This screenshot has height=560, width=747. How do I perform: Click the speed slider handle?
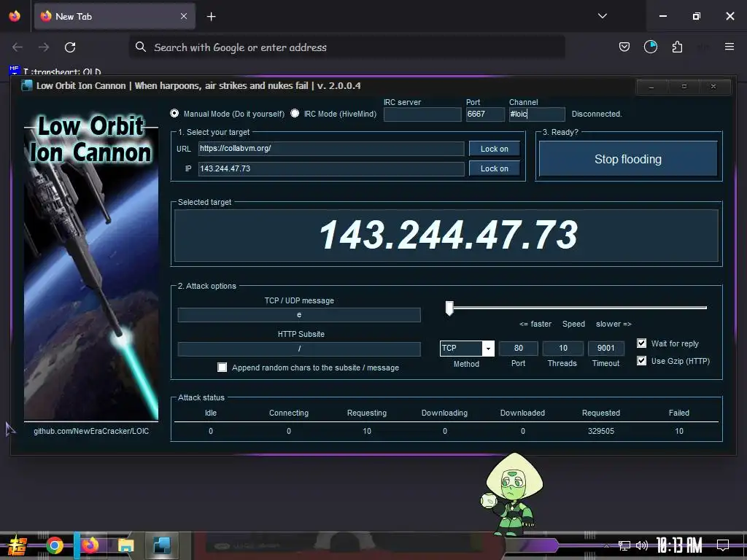[x=449, y=308]
